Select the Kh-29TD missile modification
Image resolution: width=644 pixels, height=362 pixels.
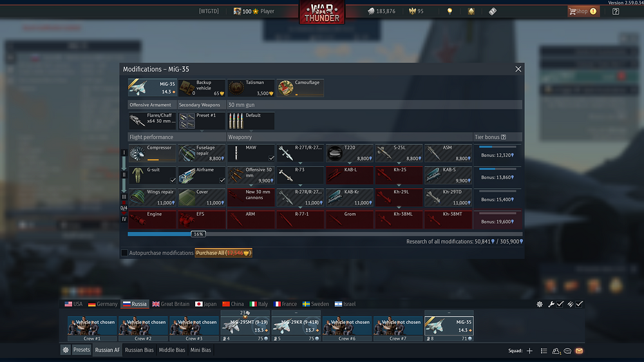448,197
